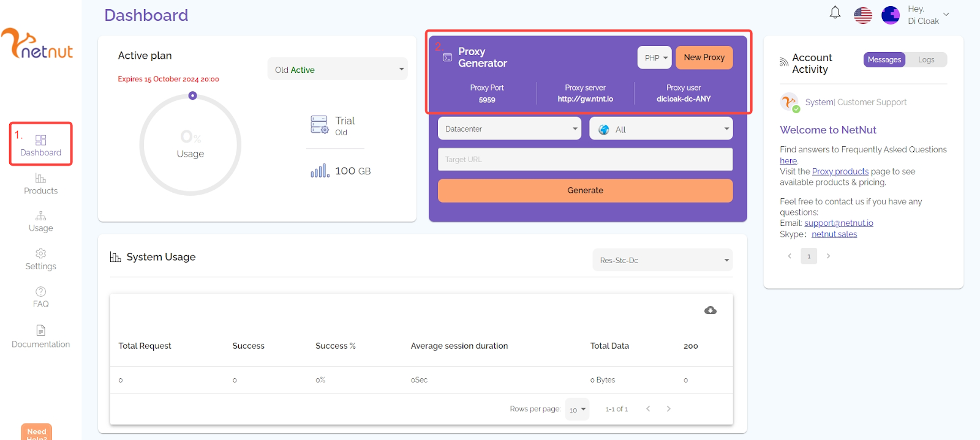This screenshot has height=440, width=980.
Task: Click the netnut.sales Skype link
Action: [x=834, y=234]
